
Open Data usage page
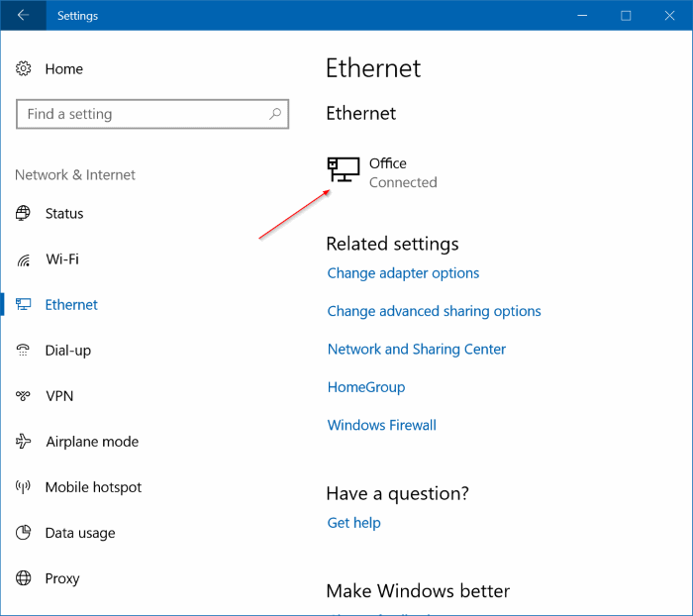[x=80, y=533]
